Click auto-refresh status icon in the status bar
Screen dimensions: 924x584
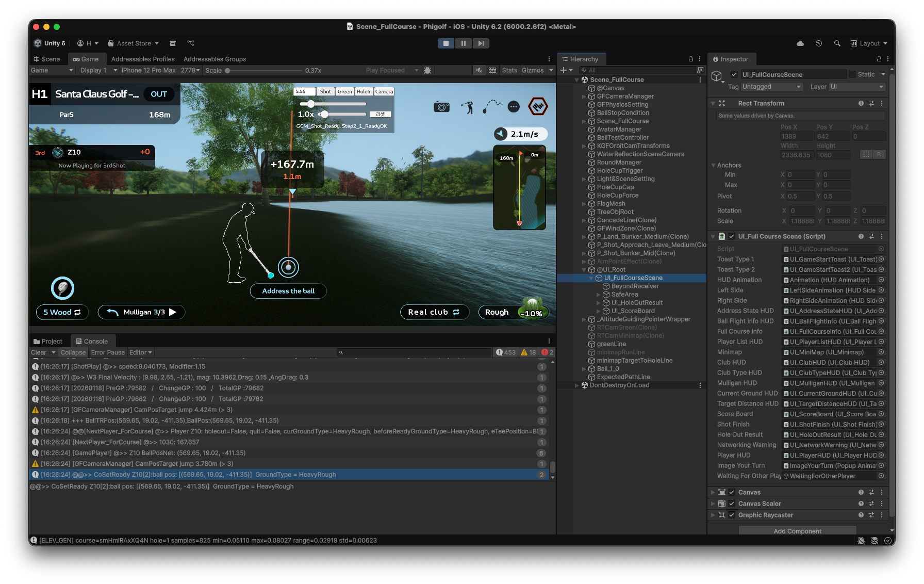(887, 540)
